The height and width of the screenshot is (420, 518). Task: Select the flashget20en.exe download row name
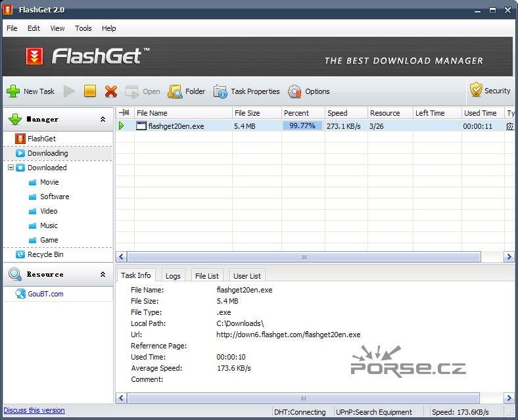coord(176,126)
